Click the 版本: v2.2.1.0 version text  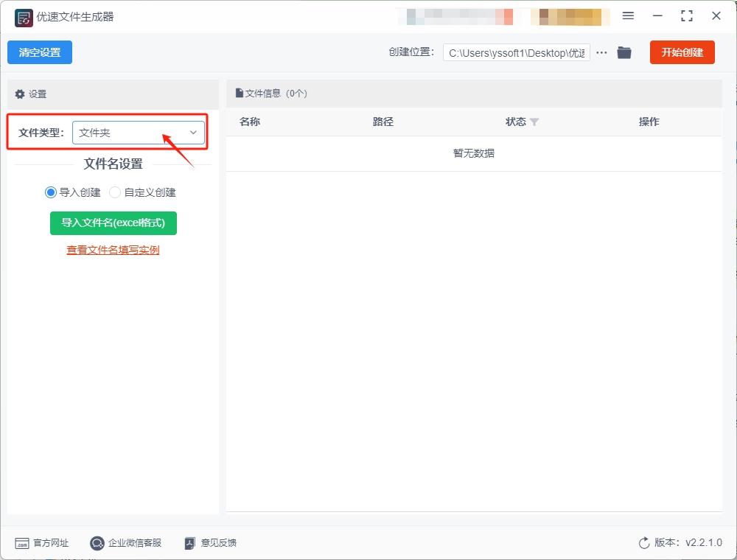pyautogui.click(x=688, y=543)
